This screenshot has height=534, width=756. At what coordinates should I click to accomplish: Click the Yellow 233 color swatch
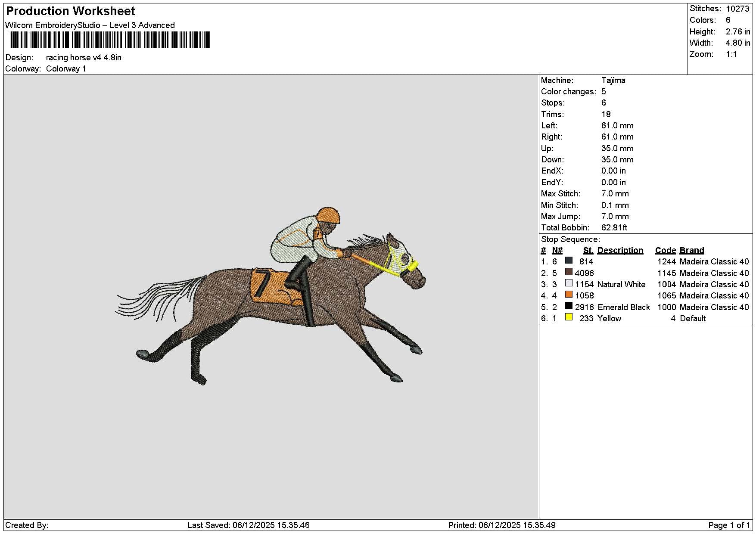[x=569, y=317]
